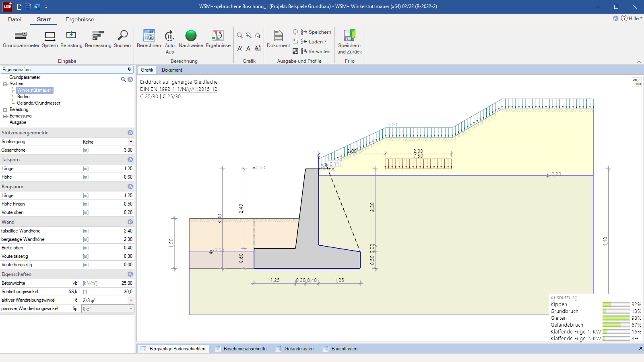Toggle Auto Aus calculation mode
Viewport: 644px width, 362px height.
pyautogui.click(x=170, y=42)
